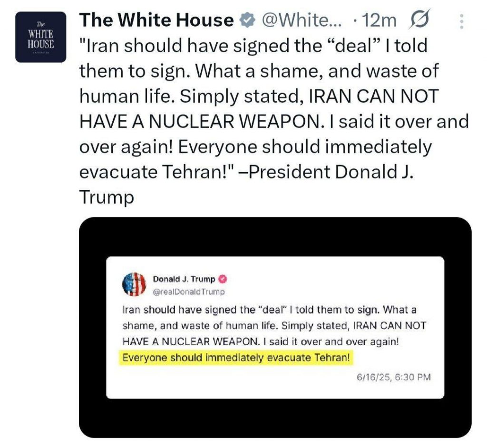This screenshot has height=448, width=487.
Task: Click the embedded post's opening line about the deal
Action: point(269,310)
